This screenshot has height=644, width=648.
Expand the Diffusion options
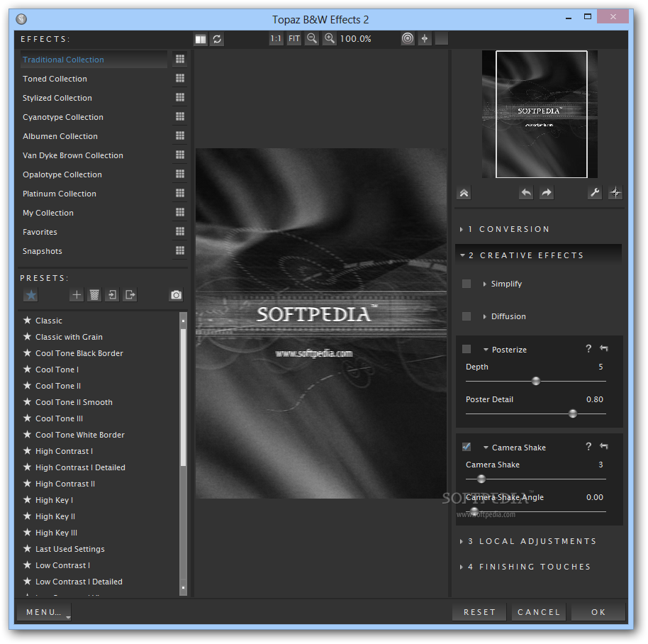coord(485,316)
